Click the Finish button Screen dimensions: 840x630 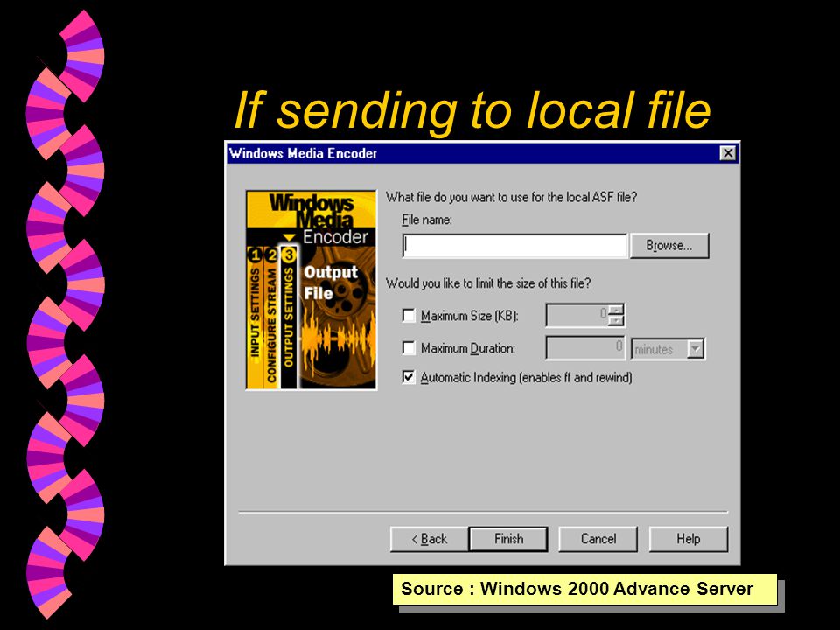(x=508, y=539)
